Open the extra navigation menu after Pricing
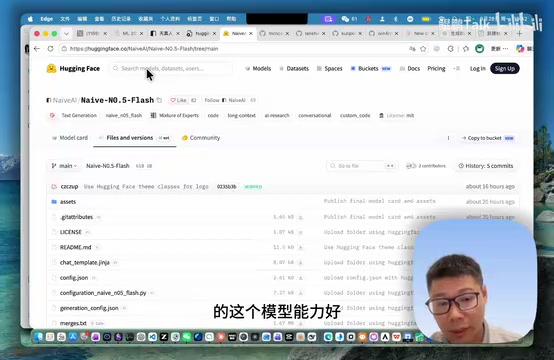Image resolution: width=554 pixels, height=360 pixels. [457, 69]
